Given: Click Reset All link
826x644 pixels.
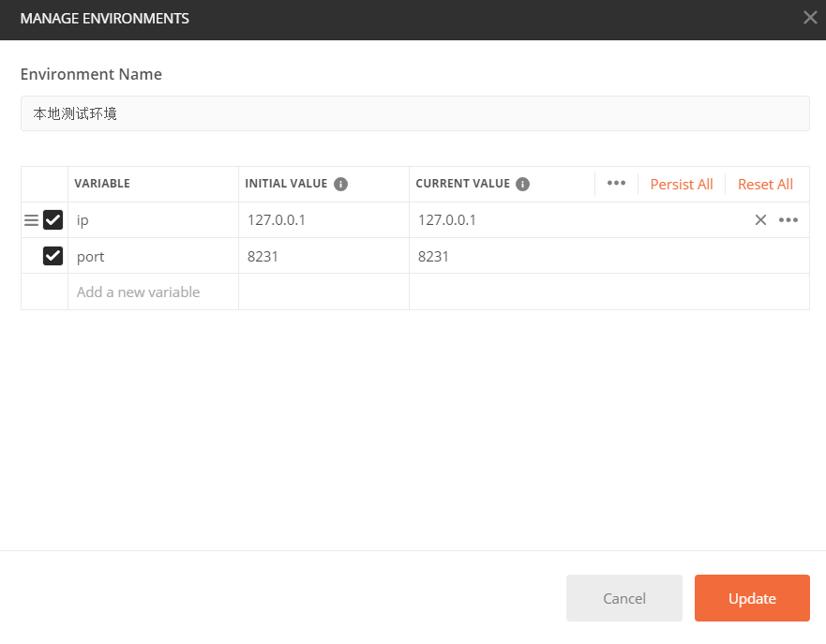Looking at the screenshot, I should tap(765, 185).
